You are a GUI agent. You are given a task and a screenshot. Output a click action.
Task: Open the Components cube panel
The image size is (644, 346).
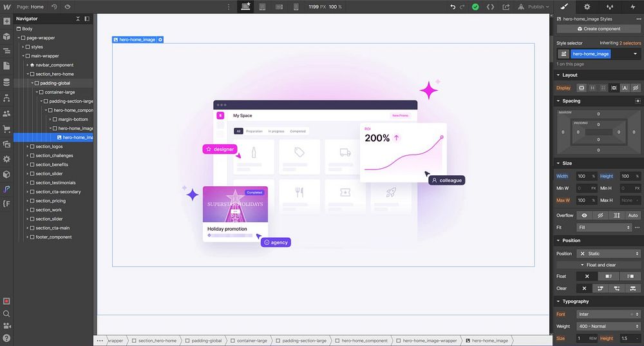(6, 37)
